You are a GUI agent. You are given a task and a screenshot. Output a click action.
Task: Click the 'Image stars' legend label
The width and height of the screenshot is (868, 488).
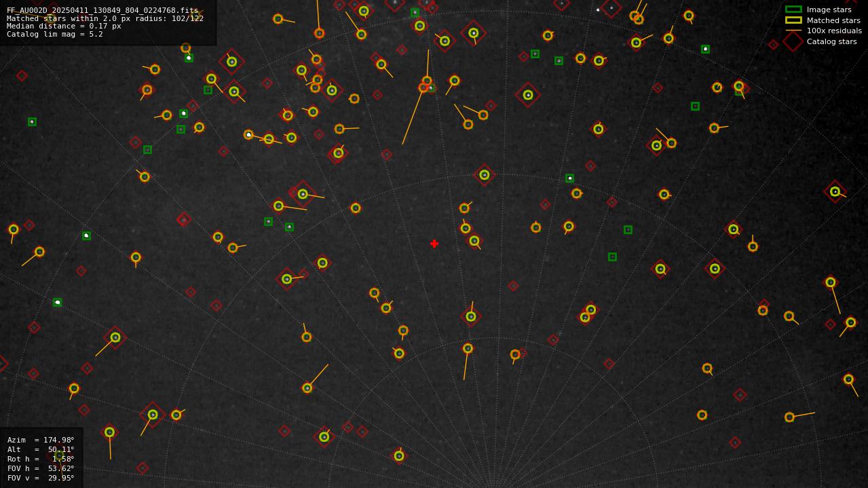[829, 10]
